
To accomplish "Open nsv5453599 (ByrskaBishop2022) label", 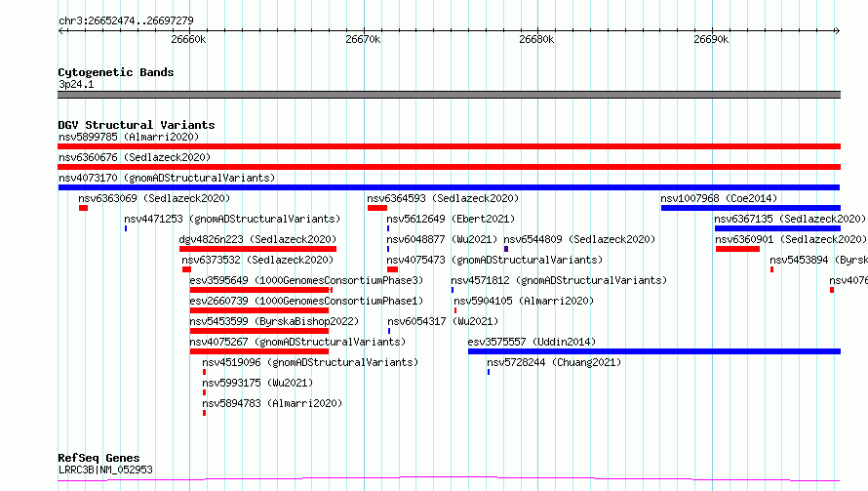I will (x=274, y=321).
